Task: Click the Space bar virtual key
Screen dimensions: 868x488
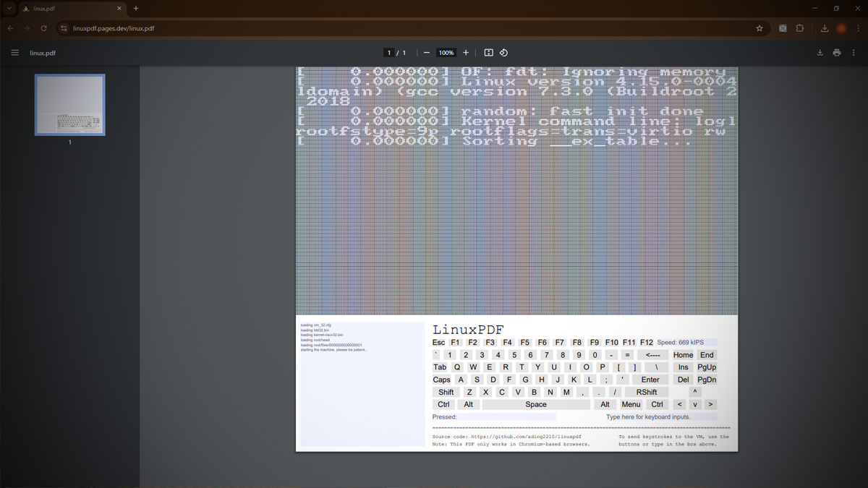Action: 536,404
